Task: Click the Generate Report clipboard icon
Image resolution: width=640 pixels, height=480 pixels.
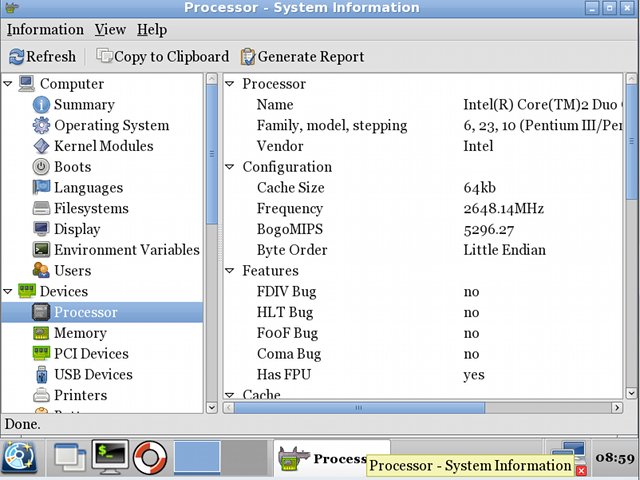Action: tap(248, 56)
